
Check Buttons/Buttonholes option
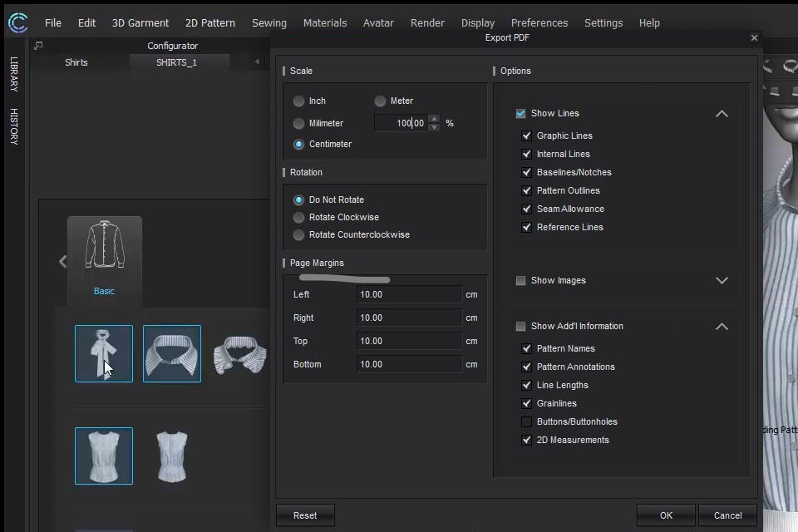click(527, 422)
